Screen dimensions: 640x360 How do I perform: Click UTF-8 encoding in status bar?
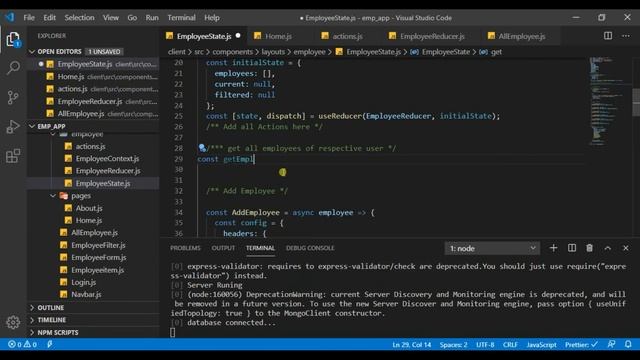coord(485,344)
